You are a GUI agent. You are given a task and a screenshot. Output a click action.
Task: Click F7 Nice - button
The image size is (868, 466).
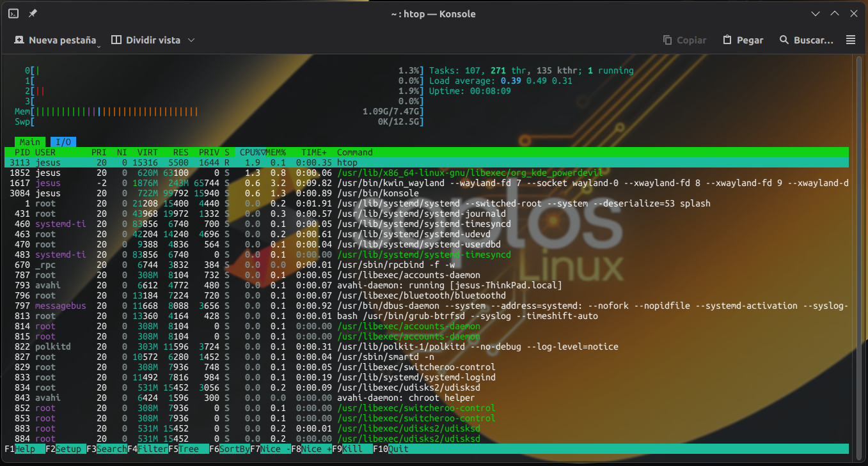pos(271,449)
